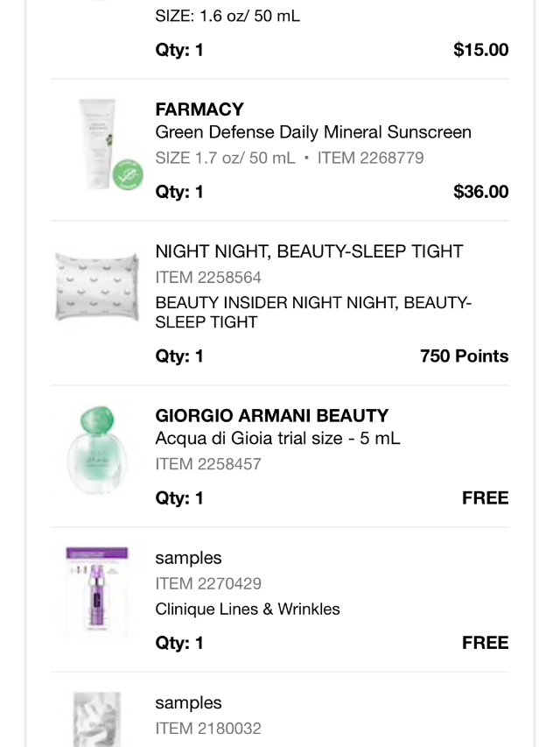Screen dimensions: 560x747
Task: Click ITEM 2270429 under first samples entry
Action: coord(208,584)
